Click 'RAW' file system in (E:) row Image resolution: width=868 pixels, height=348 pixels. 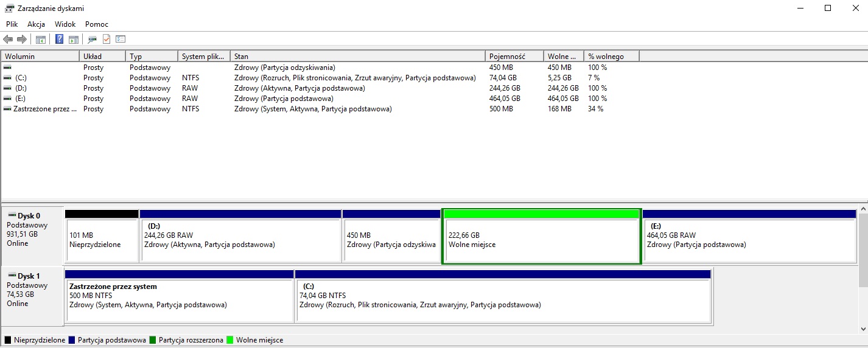[x=189, y=99]
